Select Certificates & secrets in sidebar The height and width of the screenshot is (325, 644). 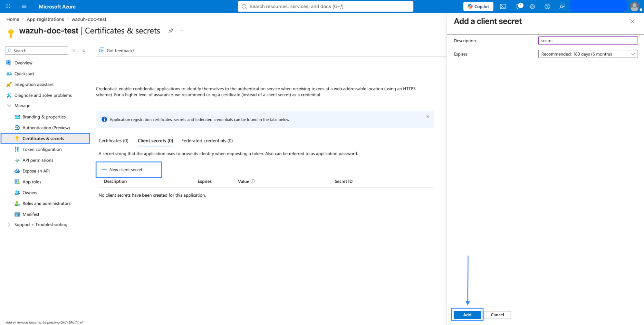tap(45, 138)
